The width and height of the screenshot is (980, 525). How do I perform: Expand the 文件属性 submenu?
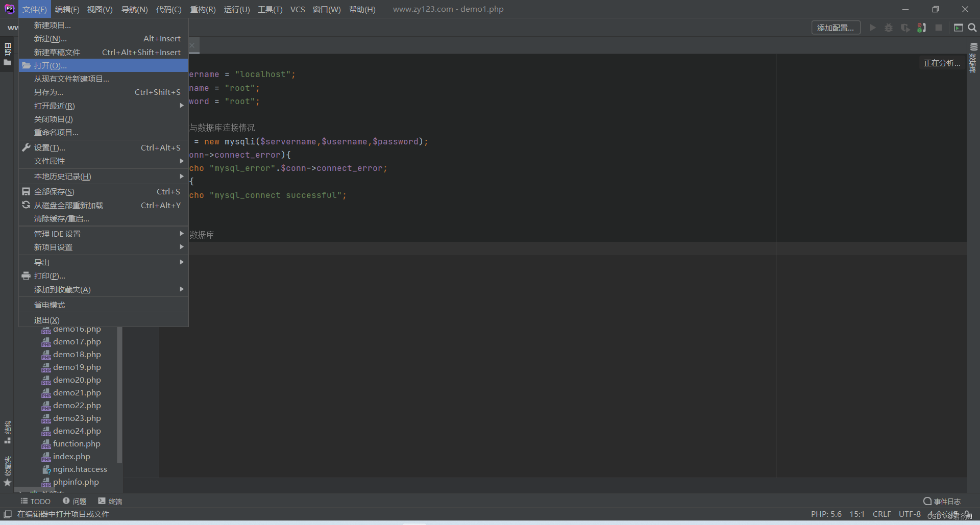[104, 161]
